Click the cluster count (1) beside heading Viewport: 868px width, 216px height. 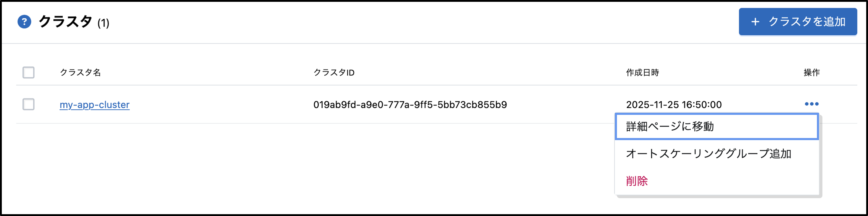103,23
